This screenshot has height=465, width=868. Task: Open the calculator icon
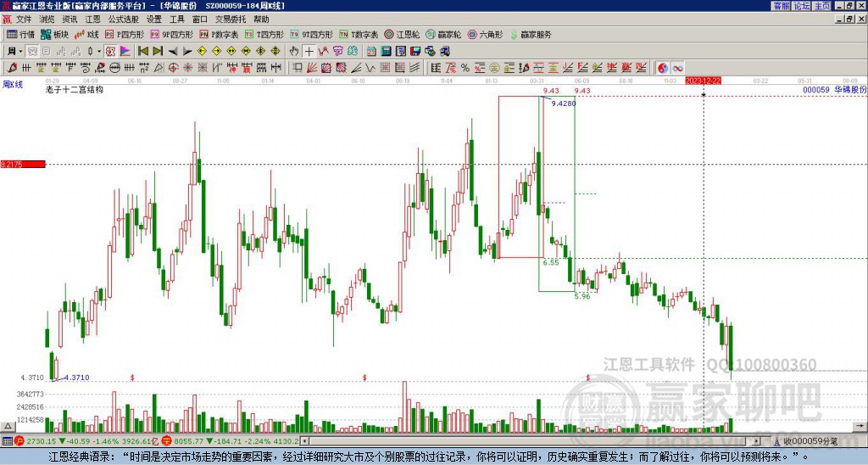point(386,51)
